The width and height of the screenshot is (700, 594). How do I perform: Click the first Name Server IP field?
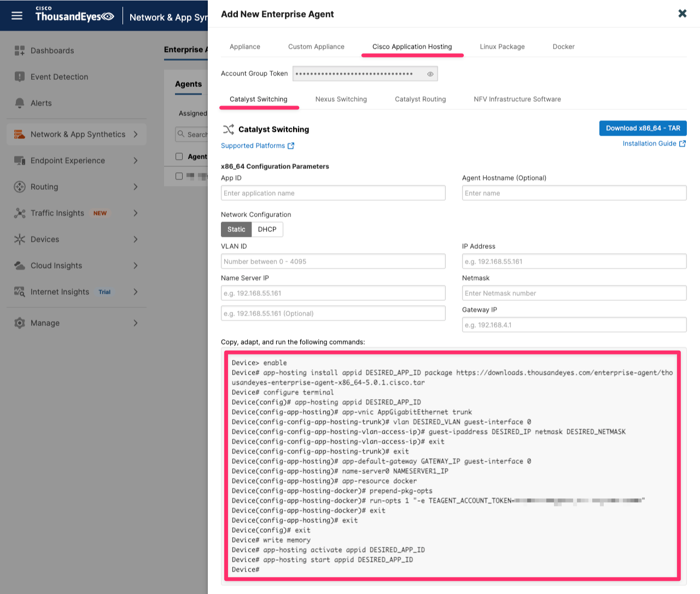click(x=333, y=293)
